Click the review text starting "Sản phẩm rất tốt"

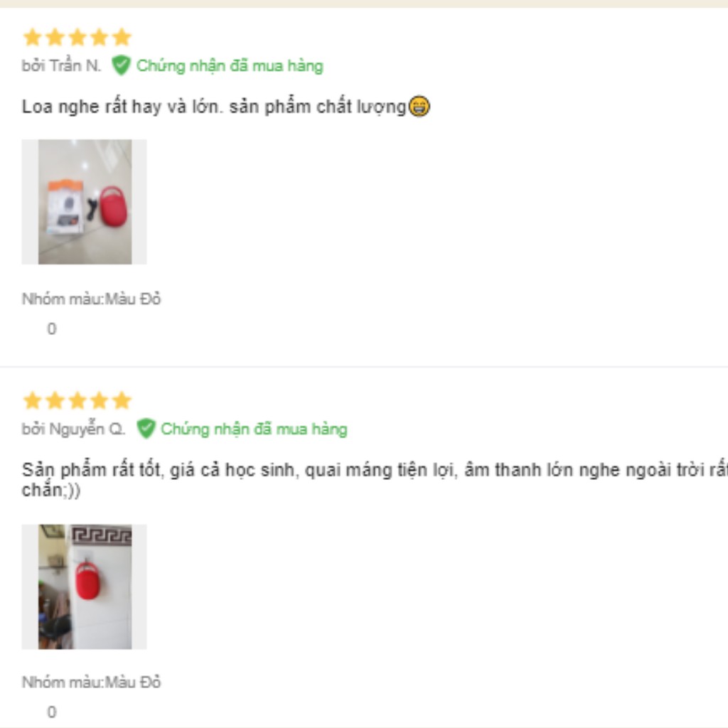point(375,479)
